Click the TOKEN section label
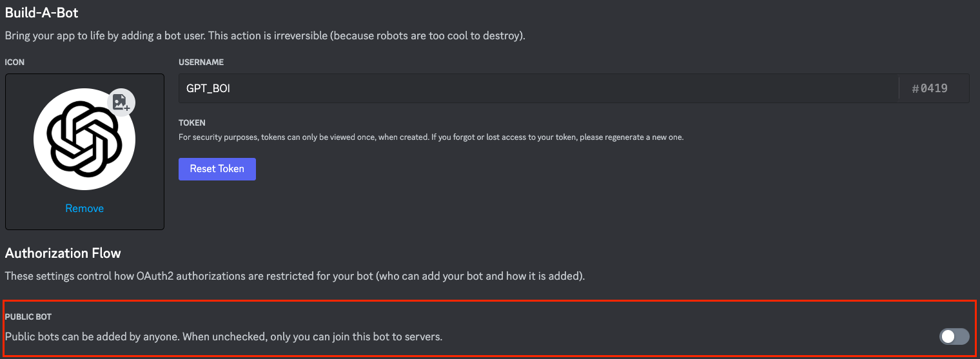980x359 pixels. point(192,122)
